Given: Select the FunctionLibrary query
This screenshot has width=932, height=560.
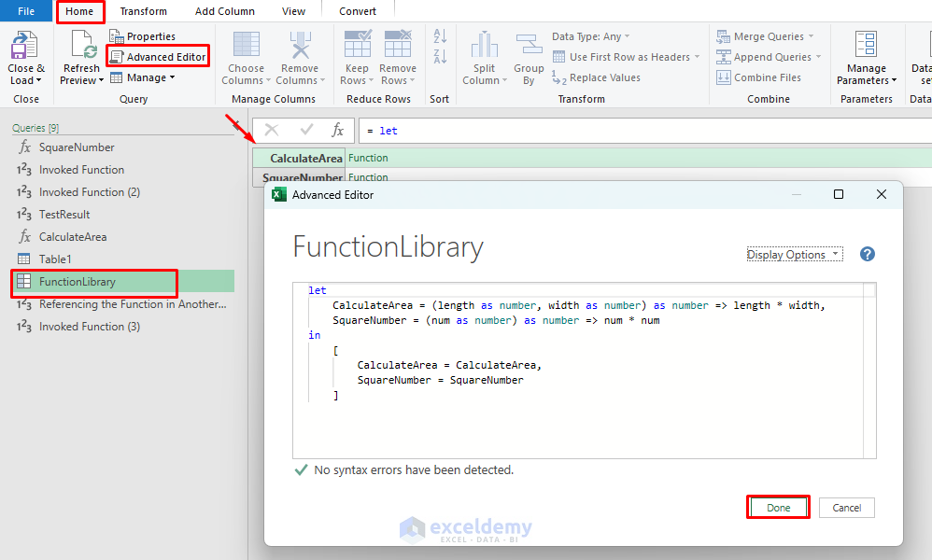Looking at the screenshot, I should tap(123, 282).
